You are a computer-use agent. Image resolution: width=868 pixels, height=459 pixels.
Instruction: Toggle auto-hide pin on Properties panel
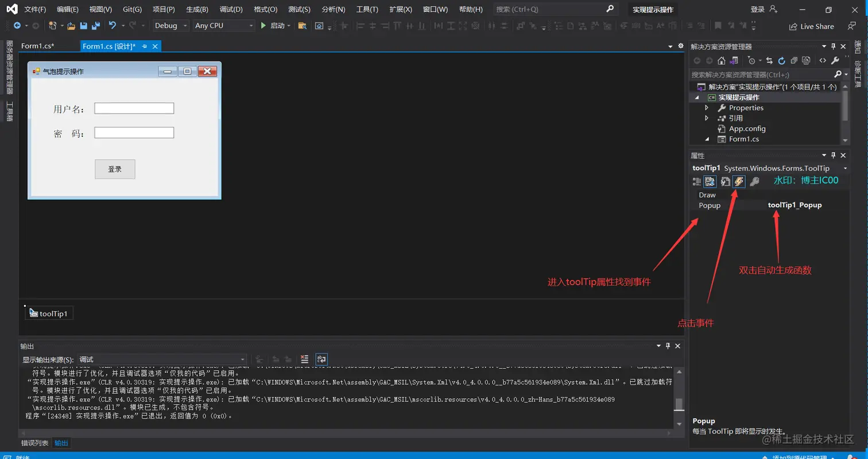click(x=834, y=155)
